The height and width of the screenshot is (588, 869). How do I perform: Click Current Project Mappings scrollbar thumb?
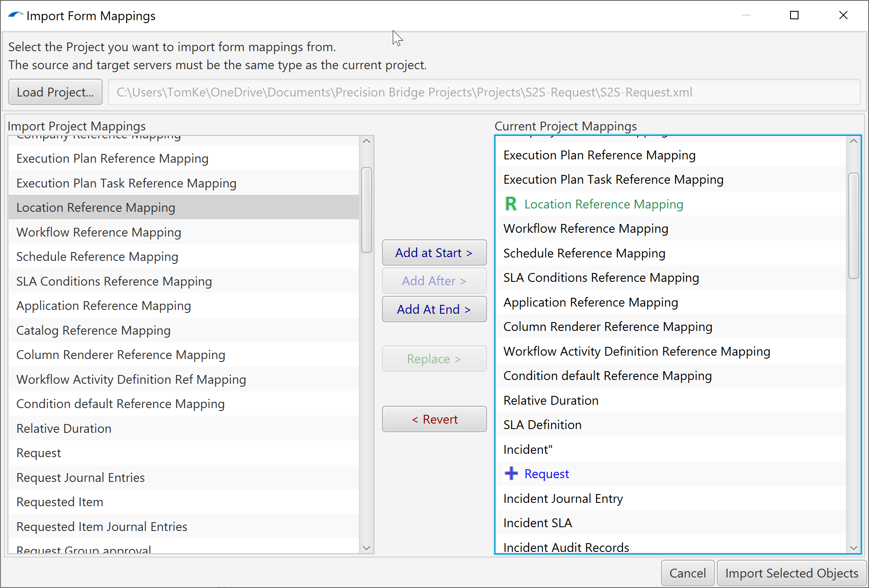tap(853, 226)
